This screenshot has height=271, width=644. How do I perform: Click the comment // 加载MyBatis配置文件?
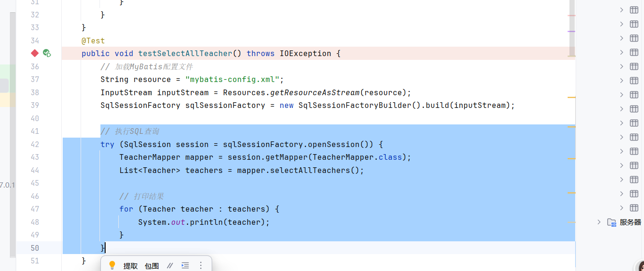(x=147, y=66)
